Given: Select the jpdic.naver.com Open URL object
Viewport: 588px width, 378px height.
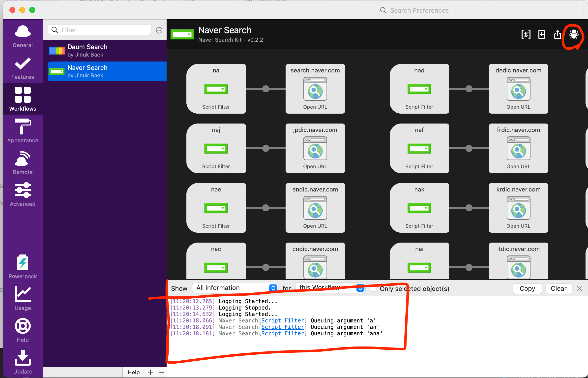Looking at the screenshot, I should (x=315, y=148).
